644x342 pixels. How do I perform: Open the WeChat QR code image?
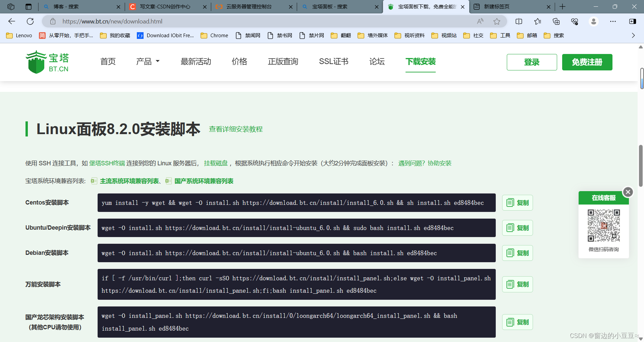(603, 226)
